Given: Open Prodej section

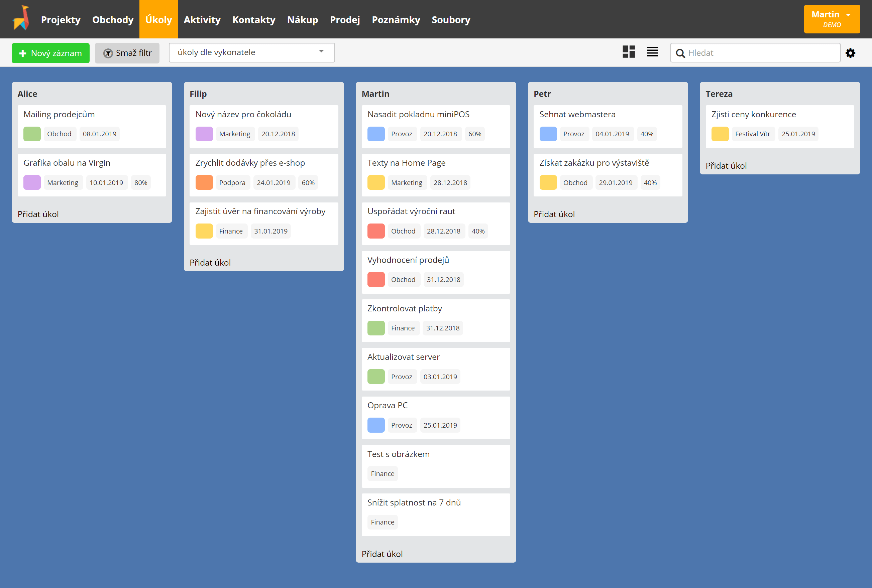Looking at the screenshot, I should [x=345, y=19].
